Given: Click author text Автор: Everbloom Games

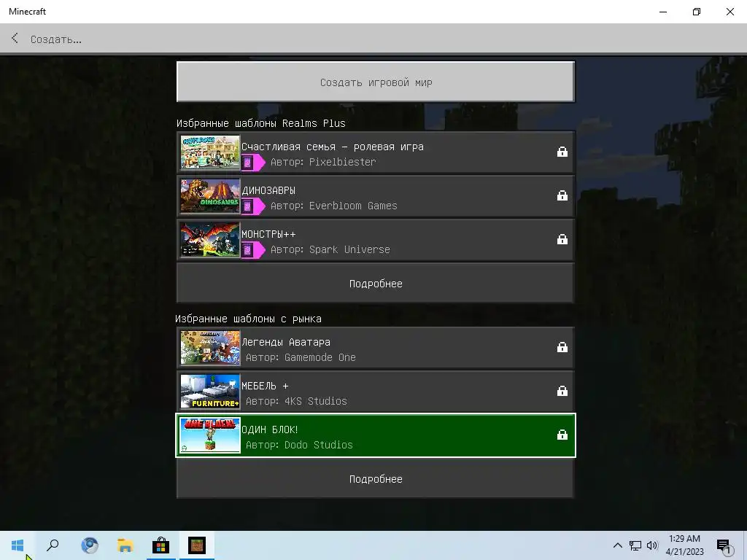Looking at the screenshot, I should (x=333, y=206).
